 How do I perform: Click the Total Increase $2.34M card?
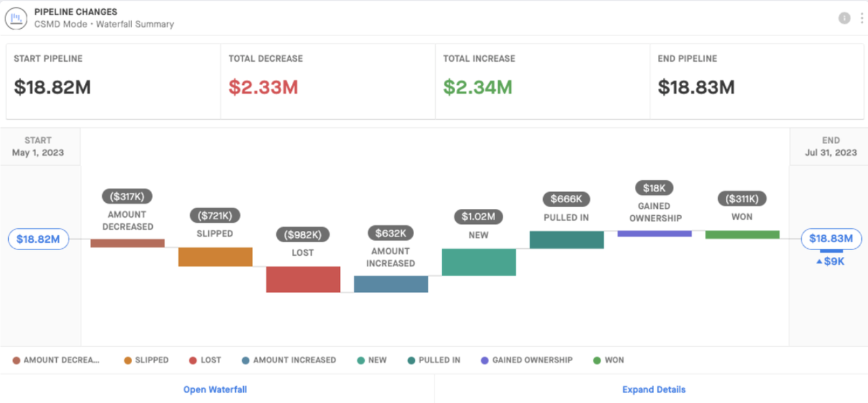pos(542,81)
